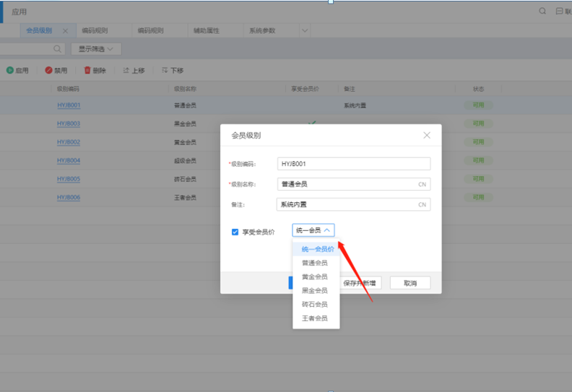Click the 启用 (enable) toolbar icon
The width and height of the screenshot is (572, 392).
tap(10, 71)
